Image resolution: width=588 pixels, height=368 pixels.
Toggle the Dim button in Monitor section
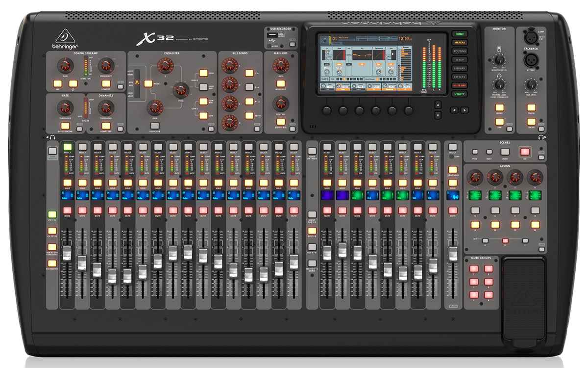tap(499, 122)
